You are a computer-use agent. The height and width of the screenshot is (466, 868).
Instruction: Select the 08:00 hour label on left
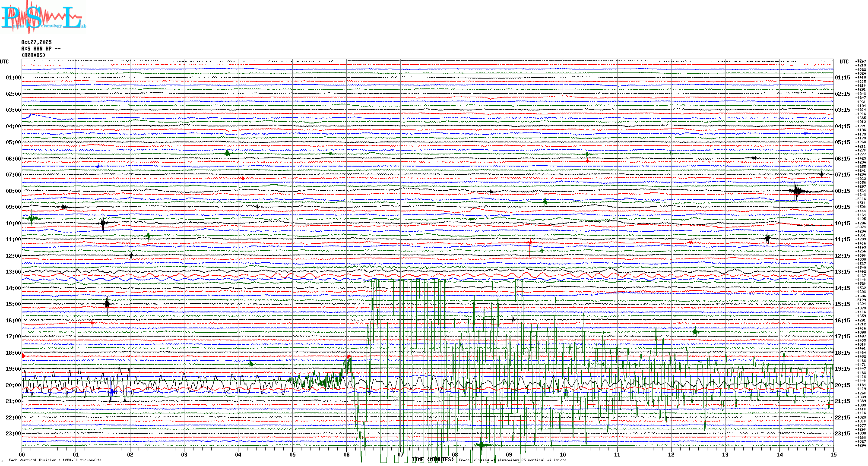pos(13,191)
